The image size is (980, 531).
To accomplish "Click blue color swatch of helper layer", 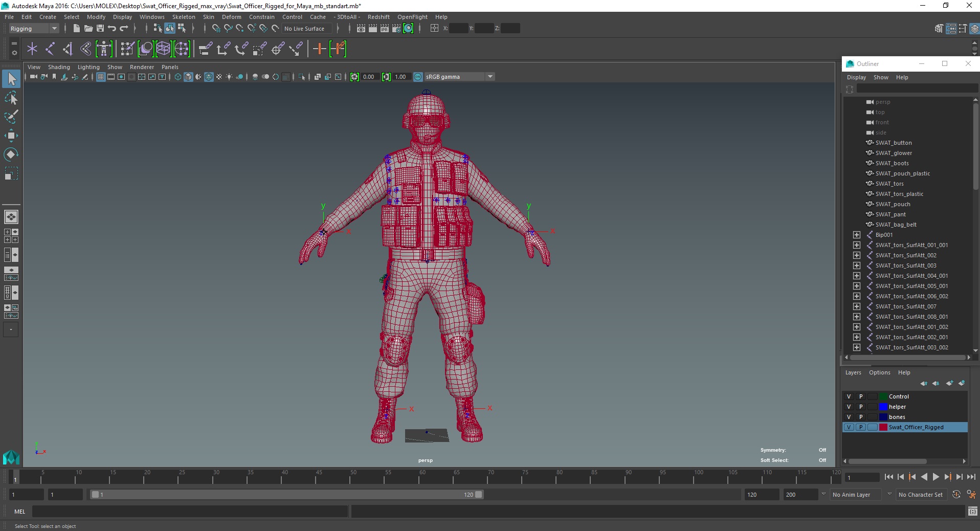I will tap(883, 407).
